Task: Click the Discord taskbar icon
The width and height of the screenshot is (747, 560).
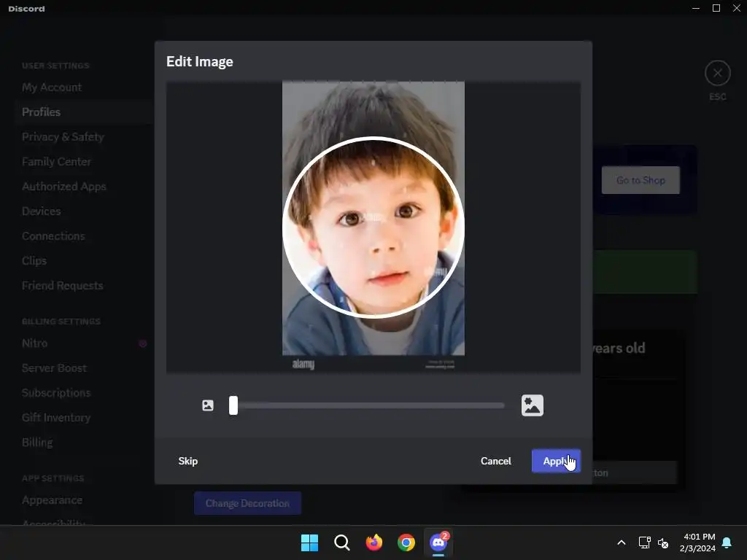Action: click(438, 542)
